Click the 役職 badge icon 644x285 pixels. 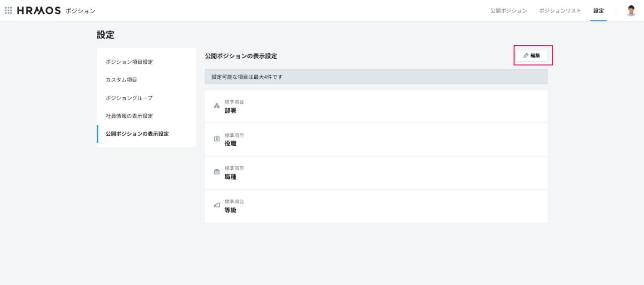click(x=217, y=139)
